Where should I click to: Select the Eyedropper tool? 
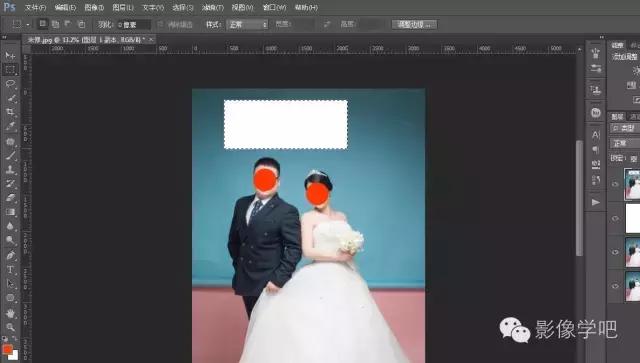click(10, 126)
